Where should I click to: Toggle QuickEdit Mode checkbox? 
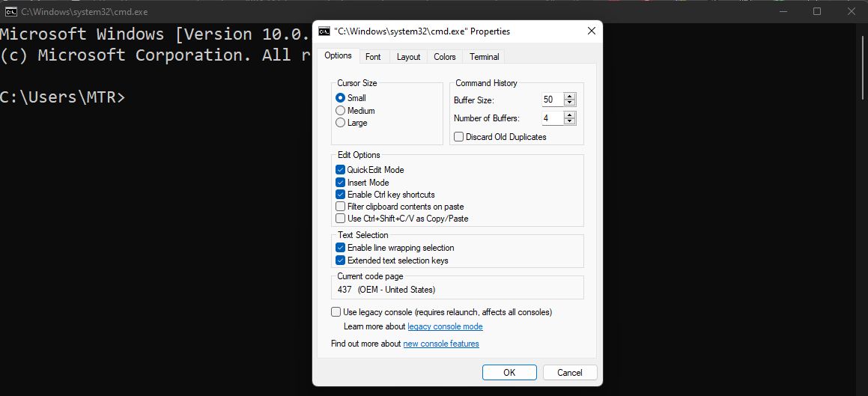click(341, 170)
